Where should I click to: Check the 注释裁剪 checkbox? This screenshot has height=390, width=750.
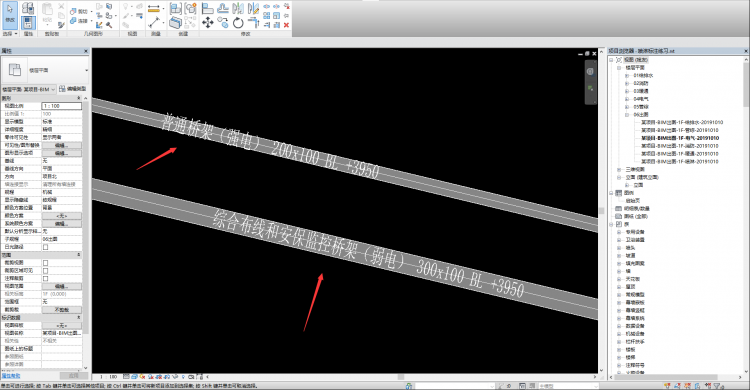[45, 278]
